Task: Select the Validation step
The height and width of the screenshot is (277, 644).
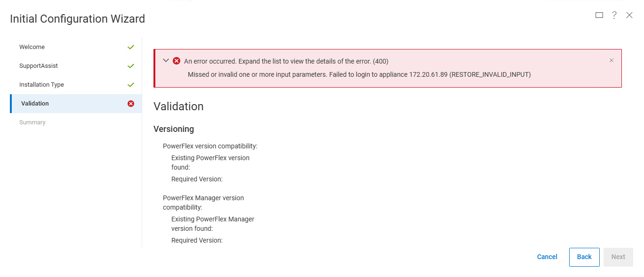Action: point(34,103)
